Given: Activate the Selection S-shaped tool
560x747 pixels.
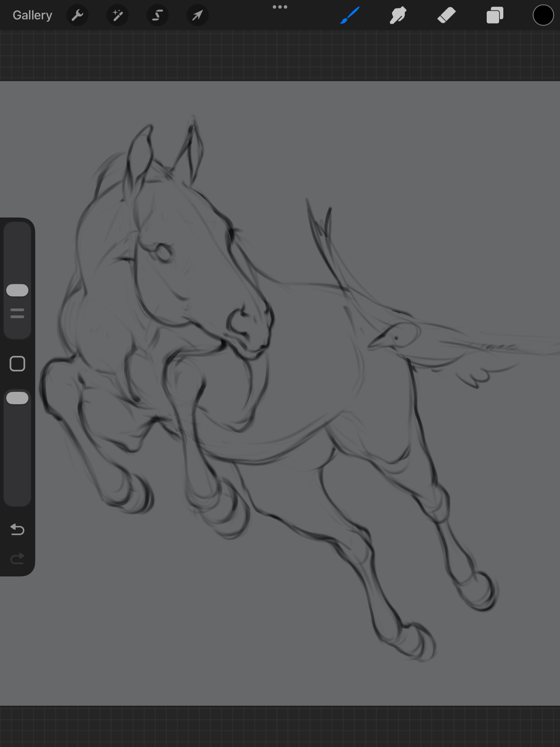Looking at the screenshot, I should coord(158,15).
